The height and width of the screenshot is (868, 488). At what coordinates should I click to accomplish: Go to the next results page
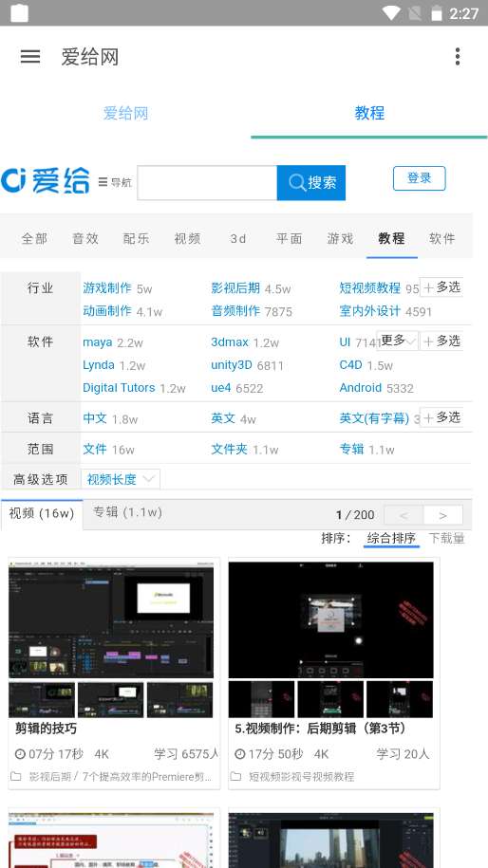click(442, 515)
